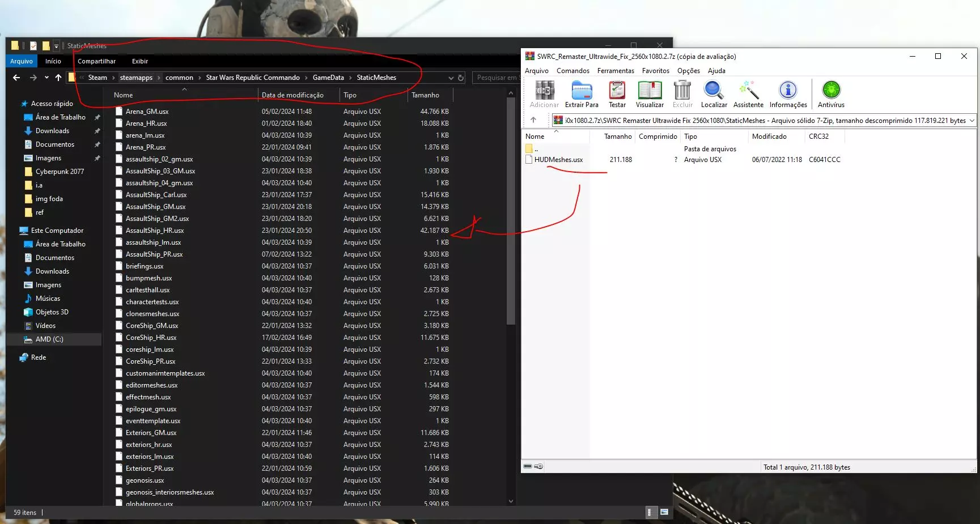
Task: Select the CoreShip_PR.usx file
Action: pyautogui.click(x=150, y=361)
